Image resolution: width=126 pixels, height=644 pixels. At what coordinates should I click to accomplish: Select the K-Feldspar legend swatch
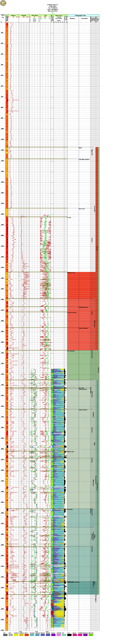(x=80, y=635)
